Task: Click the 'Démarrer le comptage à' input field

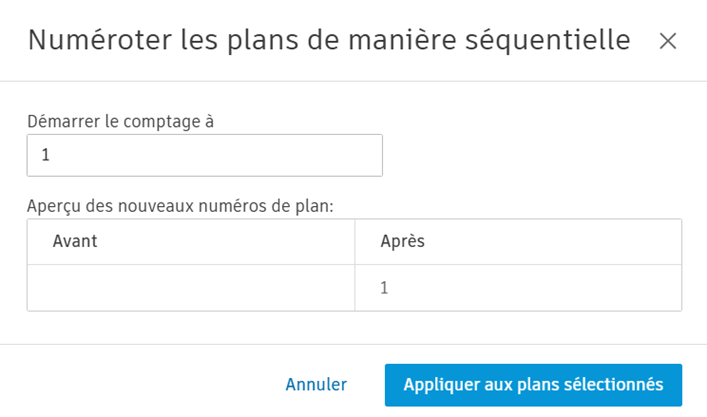Action: pos(205,156)
